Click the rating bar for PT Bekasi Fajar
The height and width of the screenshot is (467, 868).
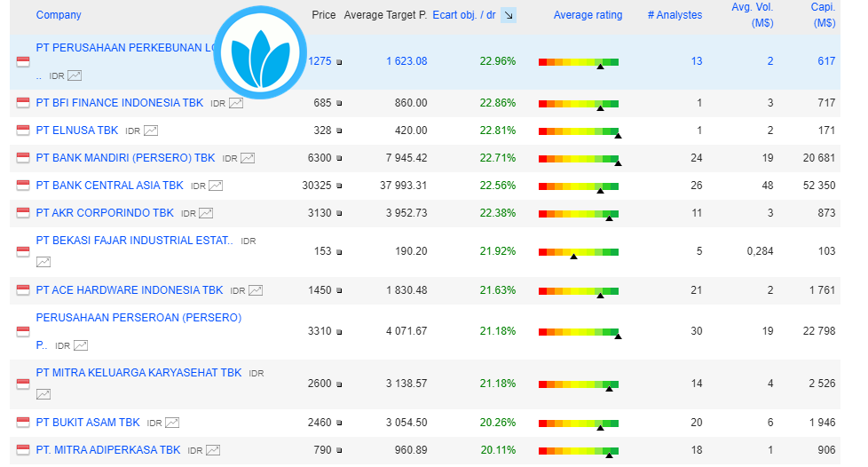(x=578, y=252)
